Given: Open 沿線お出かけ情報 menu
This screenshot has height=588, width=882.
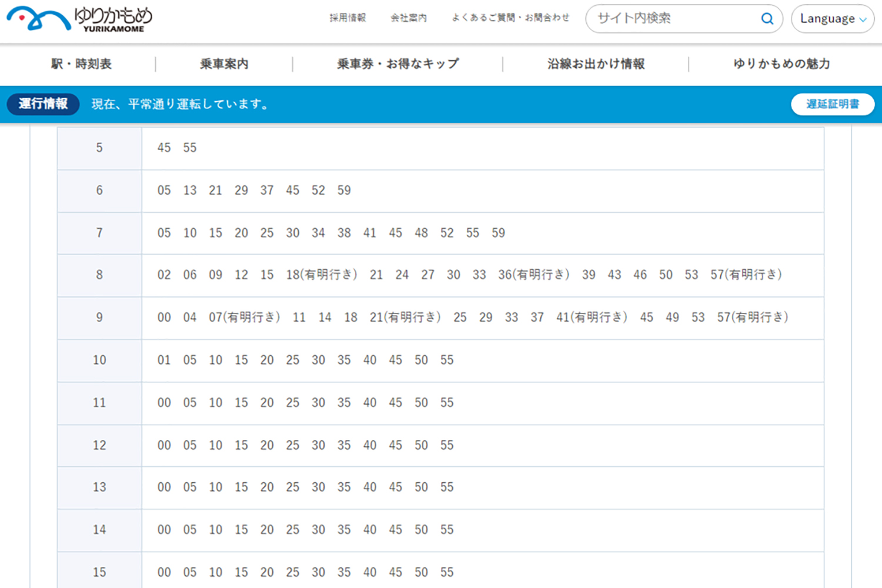Looking at the screenshot, I should pos(596,64).
